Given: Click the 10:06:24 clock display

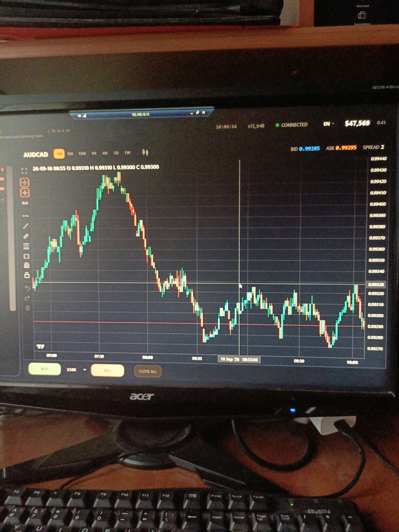Looking at the screenshot, I should [x=226, y=127].
